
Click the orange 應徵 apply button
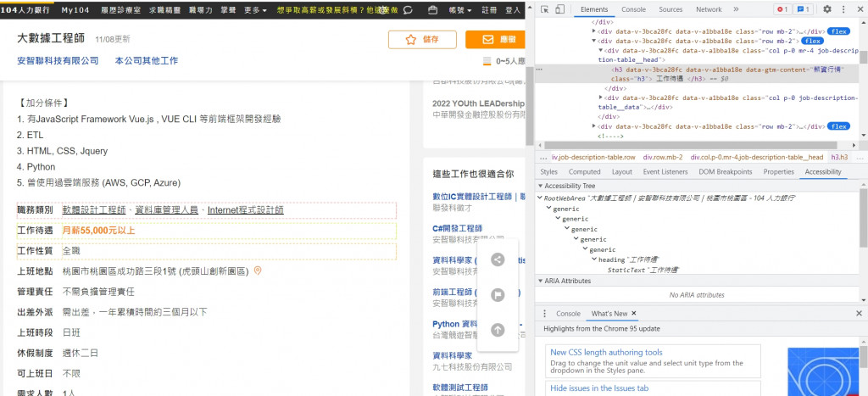495,40
